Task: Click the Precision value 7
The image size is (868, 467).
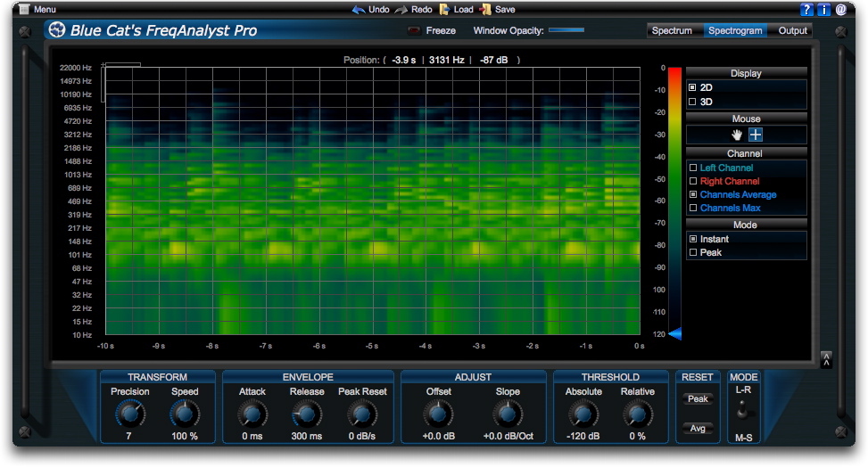Action: (128, 436)
